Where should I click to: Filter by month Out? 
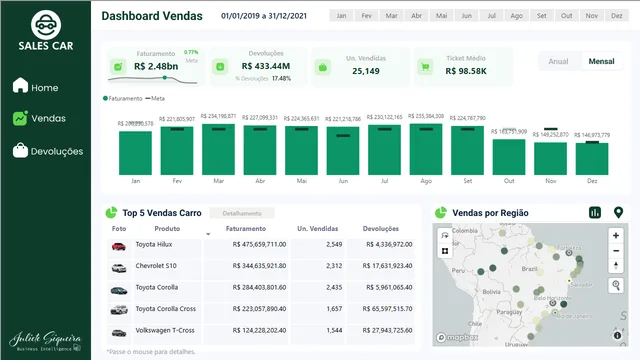click(567, 16)
